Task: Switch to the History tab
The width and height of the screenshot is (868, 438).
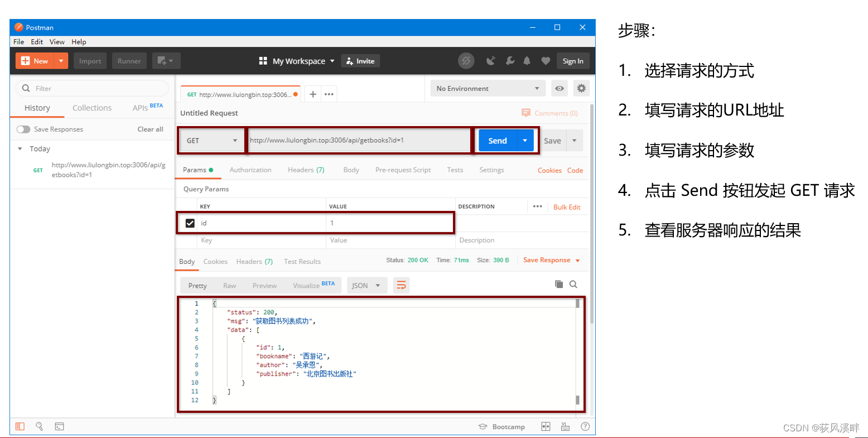Action: [x=37, y=108]
